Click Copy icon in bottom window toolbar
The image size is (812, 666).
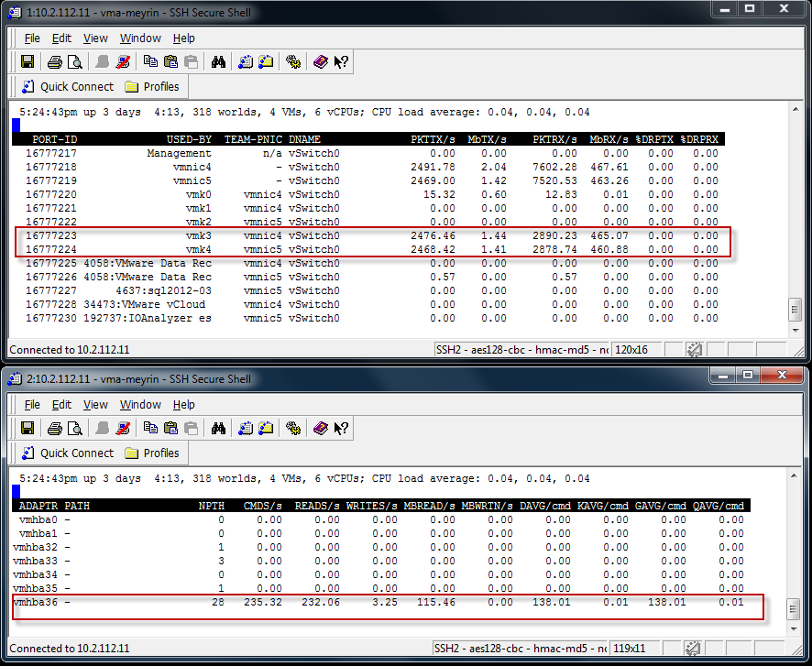[x=150, y=429]
